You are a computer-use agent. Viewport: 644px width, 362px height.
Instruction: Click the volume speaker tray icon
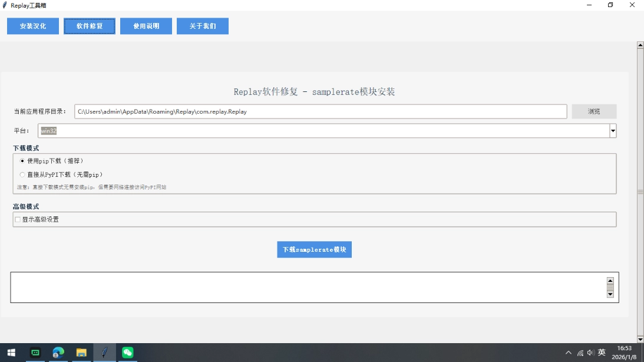click(590, 353)
